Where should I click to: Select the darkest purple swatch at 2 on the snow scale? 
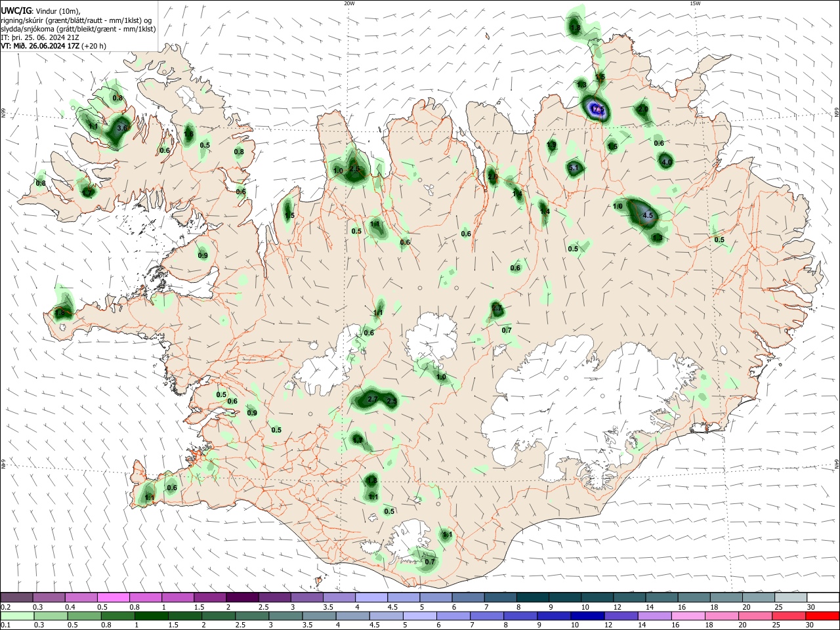[241, 597]
